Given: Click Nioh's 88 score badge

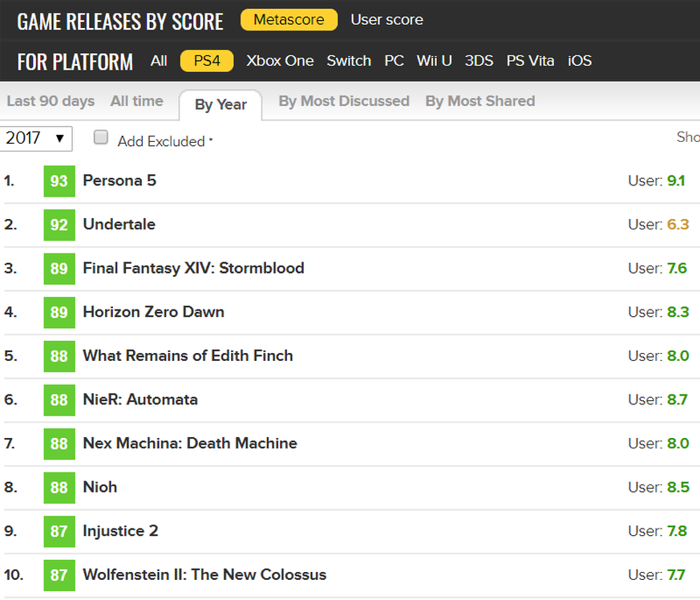Looking at the screenshot, I should [x=59, y=488].
